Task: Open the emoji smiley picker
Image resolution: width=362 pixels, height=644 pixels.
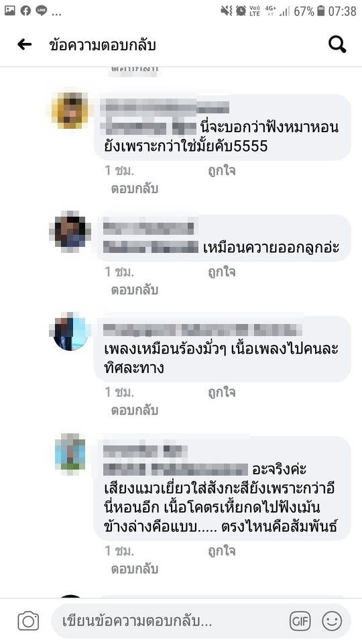Action: coord(332,621)
